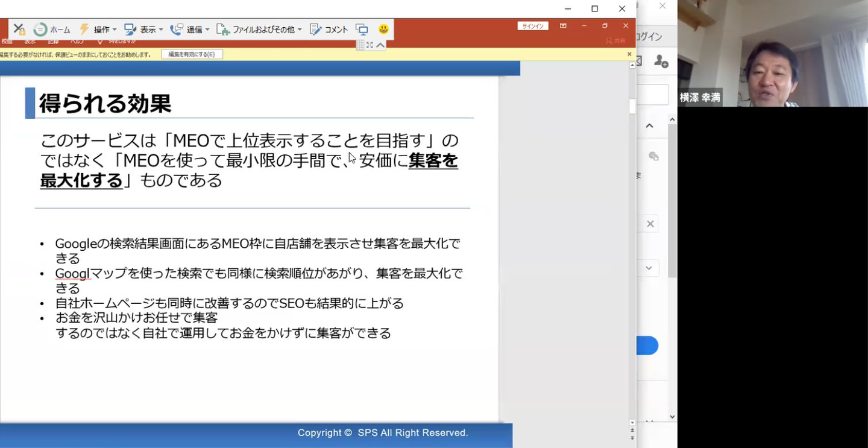This screenshot has width=868, height=448.
Task: Click the underlined text 集客を
Action: coord(433,160)
